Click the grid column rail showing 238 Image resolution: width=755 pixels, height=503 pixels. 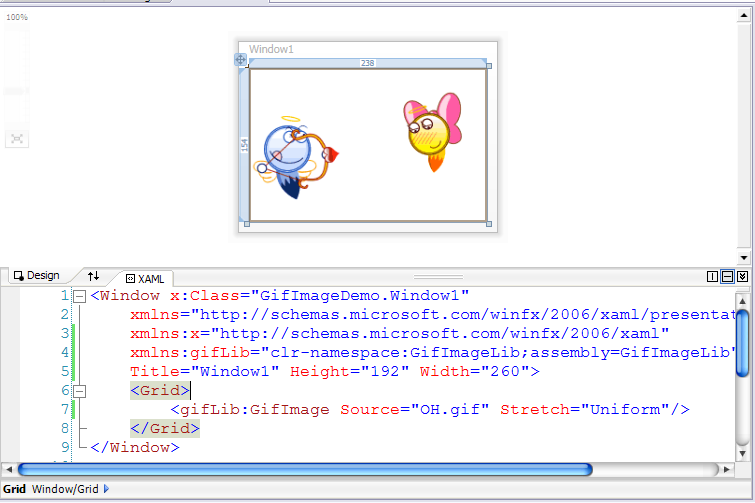pos(367,63)
